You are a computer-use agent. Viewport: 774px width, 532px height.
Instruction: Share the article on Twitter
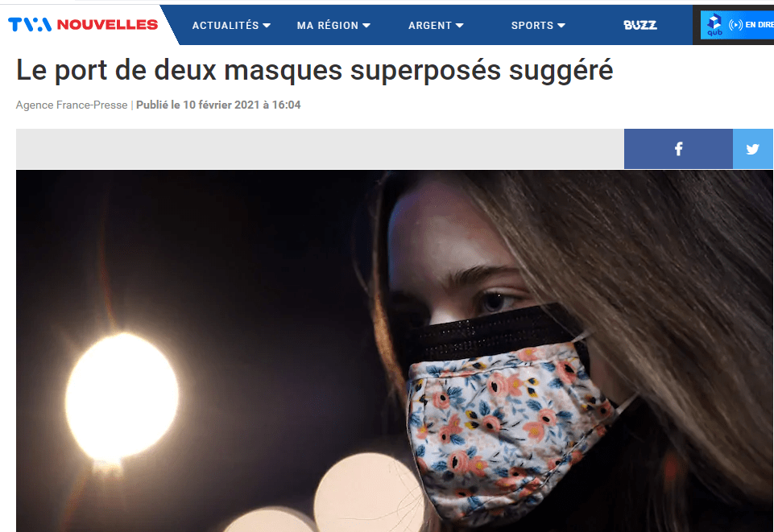click(x=753, y=149)
